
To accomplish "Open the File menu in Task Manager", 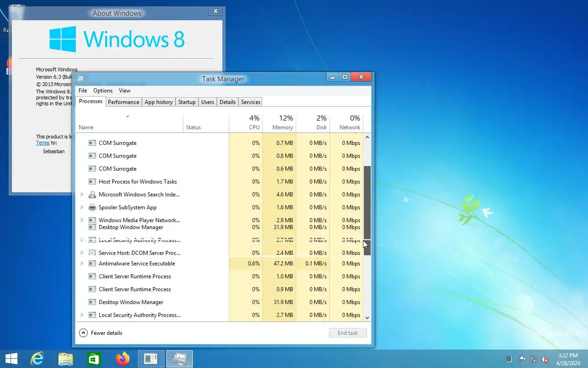I will click(x=83, y=91).
